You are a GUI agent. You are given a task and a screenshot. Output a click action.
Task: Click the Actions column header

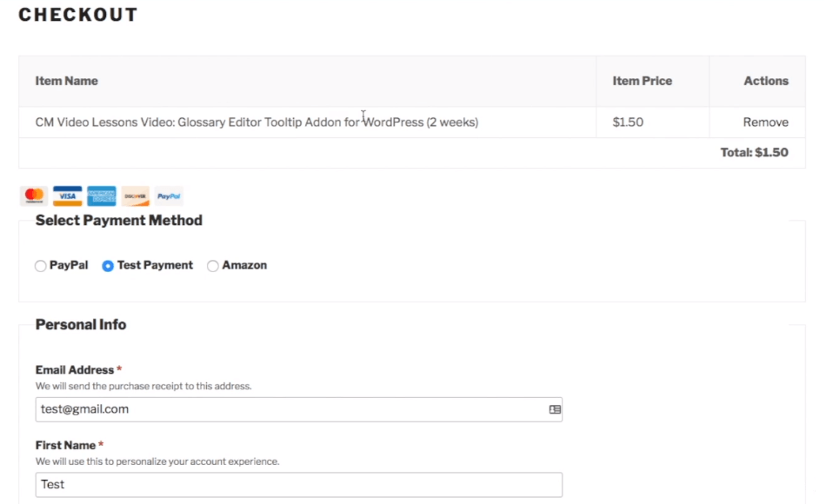tap(765, 81)
